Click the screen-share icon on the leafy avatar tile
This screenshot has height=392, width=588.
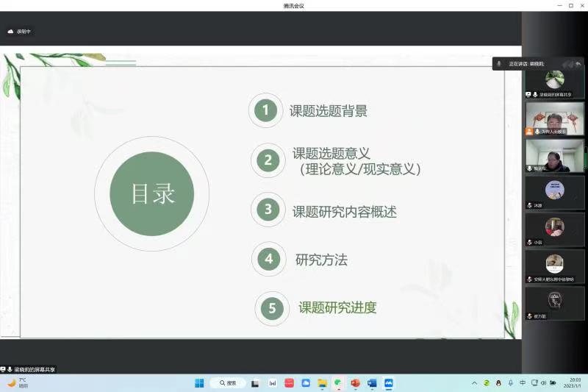[x=528, y=95]
